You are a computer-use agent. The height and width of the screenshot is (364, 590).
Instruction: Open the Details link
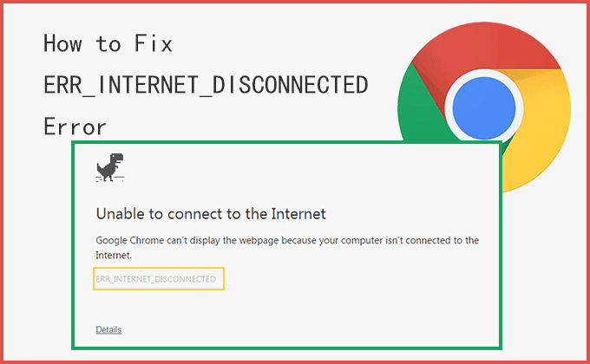tap(108, 330)
